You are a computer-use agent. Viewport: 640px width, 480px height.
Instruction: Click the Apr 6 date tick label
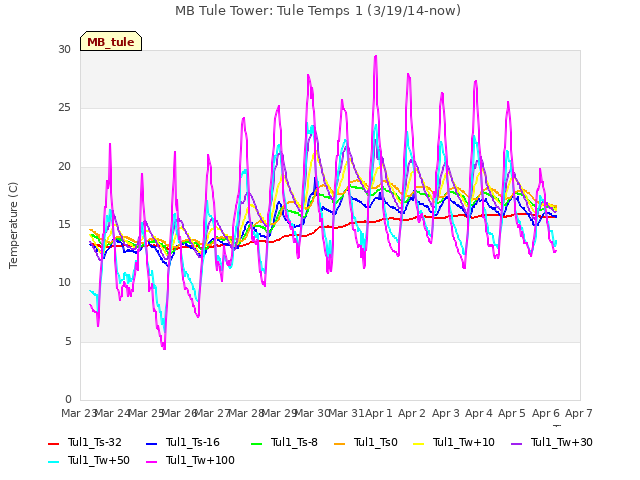(546, 413)
